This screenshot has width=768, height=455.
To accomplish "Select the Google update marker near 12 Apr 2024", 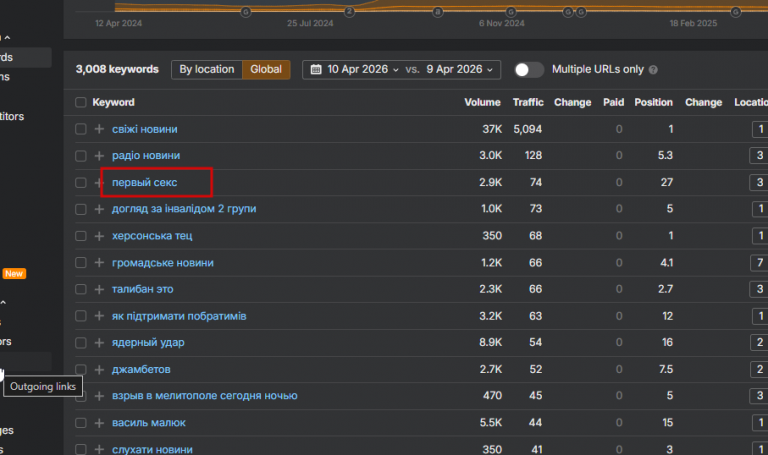I will tap(246, 12).
